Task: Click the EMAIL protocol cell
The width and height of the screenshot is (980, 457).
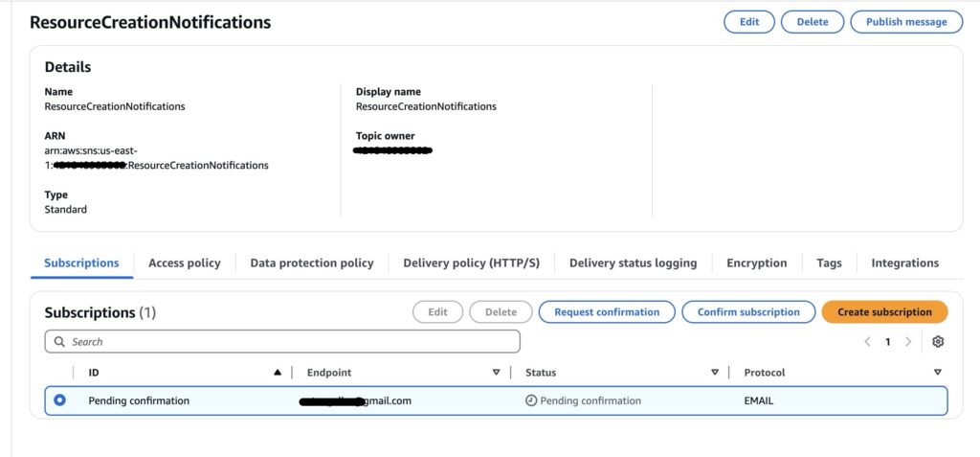Action: click(759, 400)
